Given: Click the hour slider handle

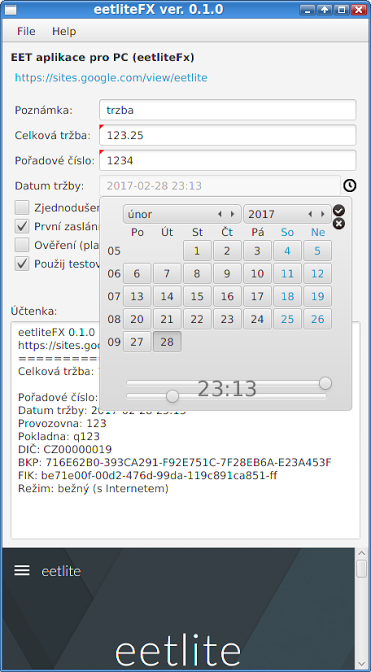Looking at the screenshot, I should point(326,383).
